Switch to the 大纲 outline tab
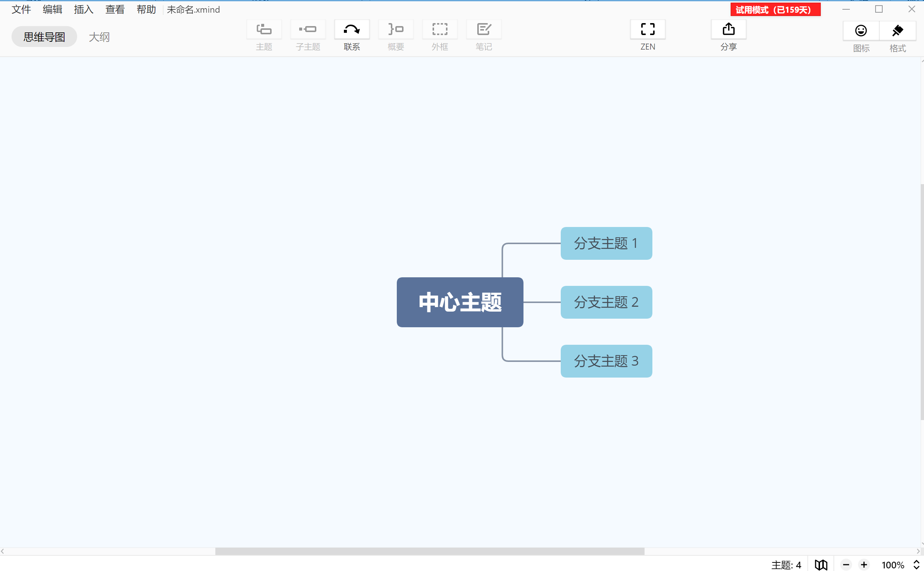 [99, 37]
